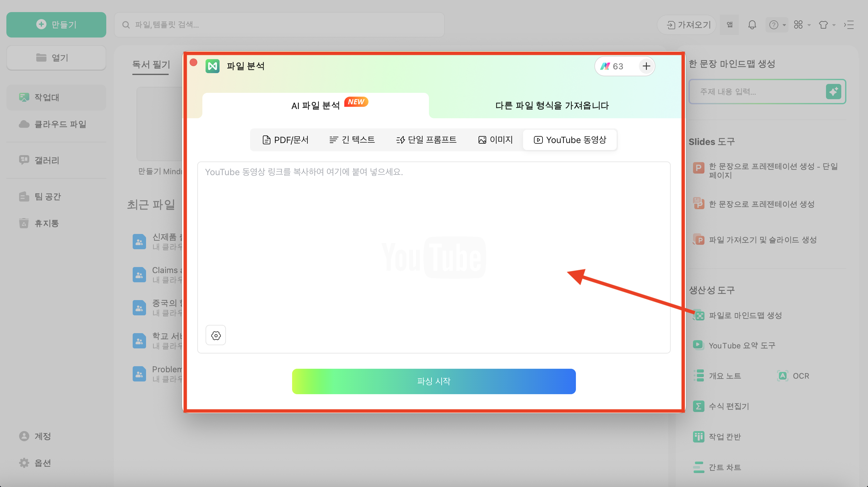The image size is (868, 487).
Task: Open the recent file starting with 학교 서
Action: click(157, 340)
